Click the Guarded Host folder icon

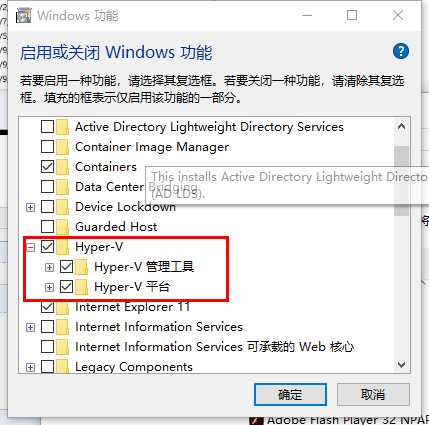point(62,227)
